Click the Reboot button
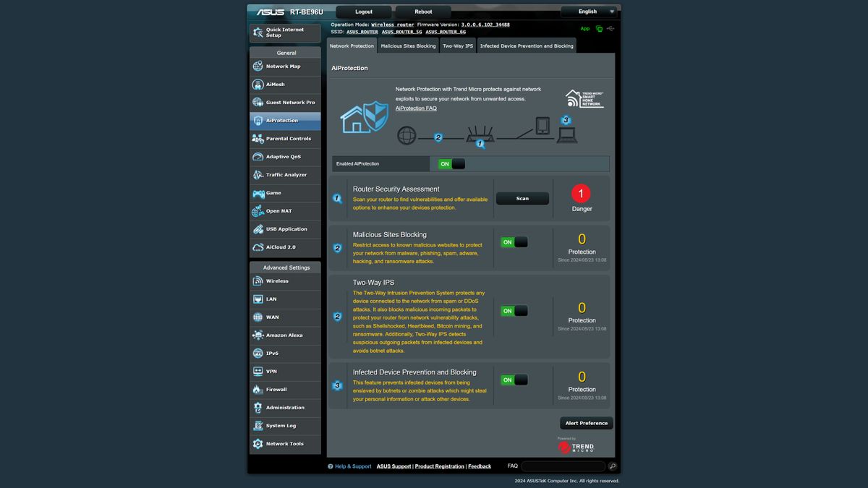This screenshot has width=868, height=488. coord(423,12)
